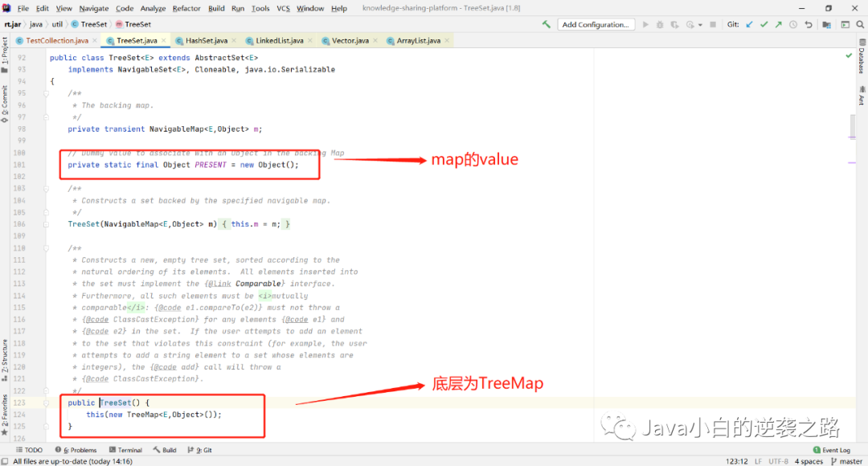Open the VCS menu

(283, 8)
